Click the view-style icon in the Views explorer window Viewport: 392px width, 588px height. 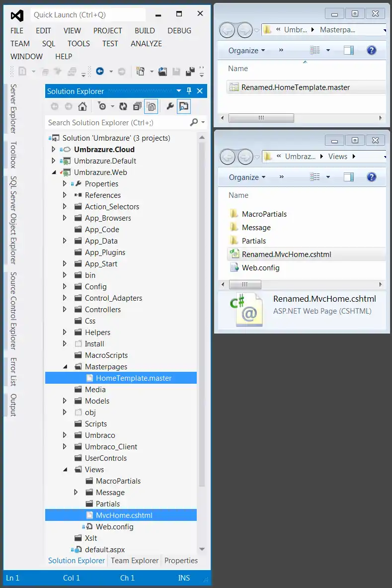point(315,177)
